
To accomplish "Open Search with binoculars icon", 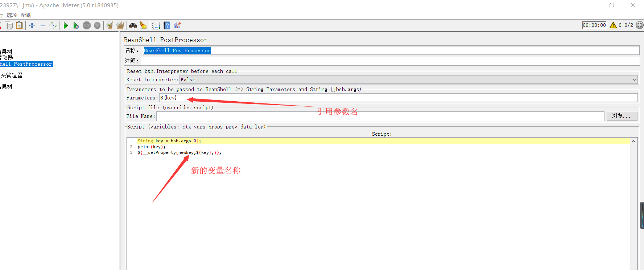I will pos(133,25).
